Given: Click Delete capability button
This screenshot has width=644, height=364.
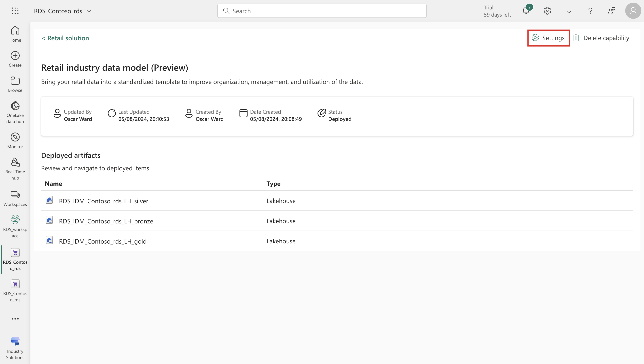Looking at the screenshot, I should [x=601, y=38].
